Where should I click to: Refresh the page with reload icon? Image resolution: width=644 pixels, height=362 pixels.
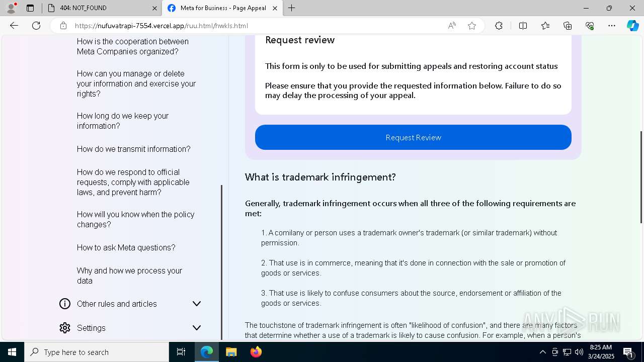coord(36,26)
